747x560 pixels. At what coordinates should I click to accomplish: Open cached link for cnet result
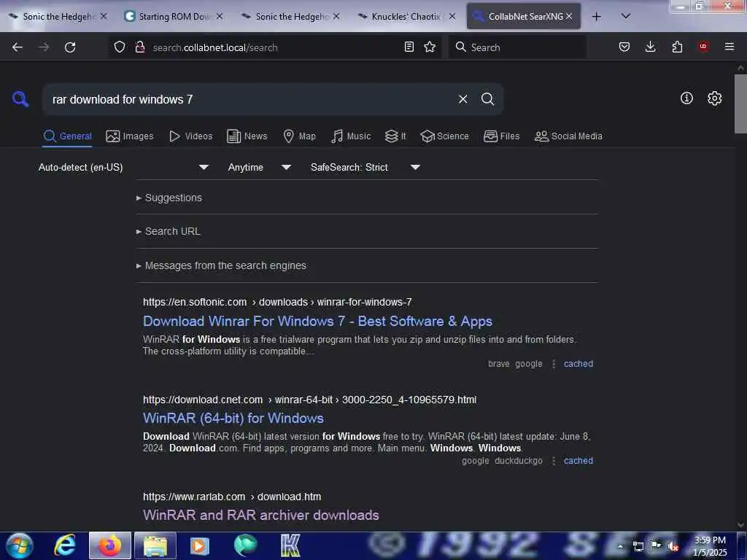click(x=578, y=461)
